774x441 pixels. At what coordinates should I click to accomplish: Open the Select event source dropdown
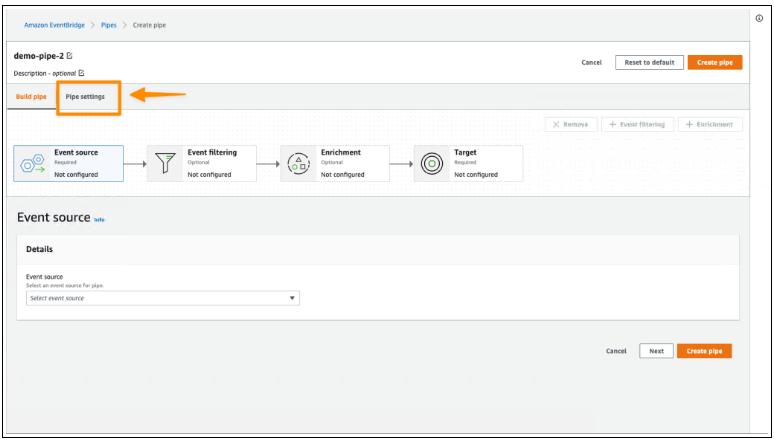pos(163,298)
